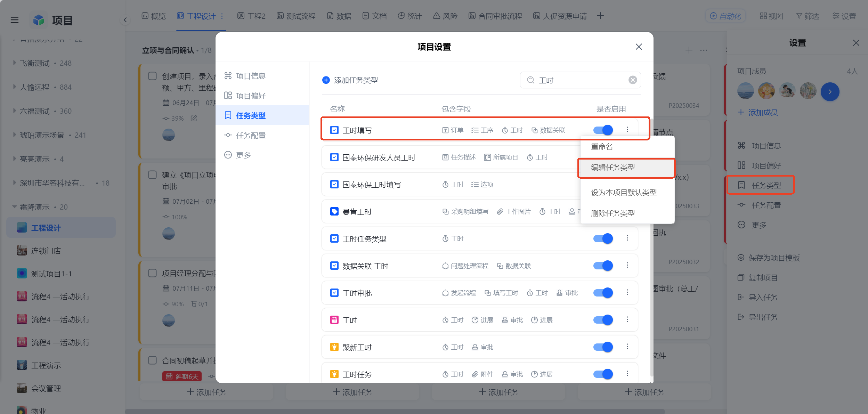Close the 项目设置 dialog

pos(639,47)
